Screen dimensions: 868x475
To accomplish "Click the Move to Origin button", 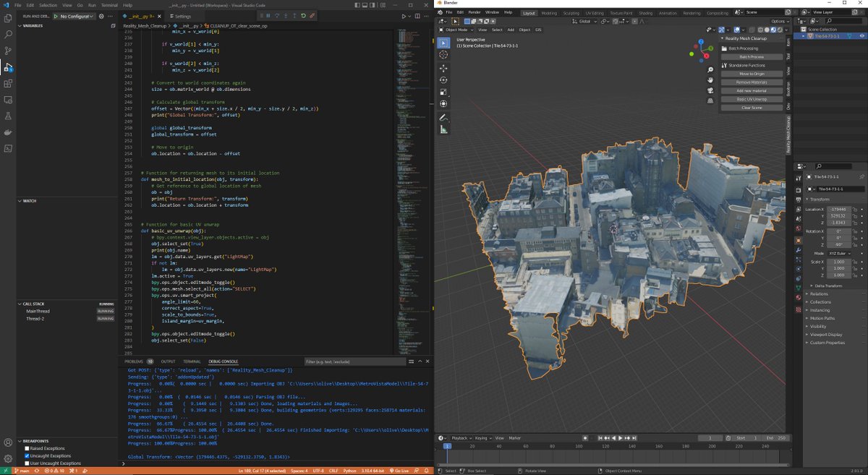I will point(752,74).
